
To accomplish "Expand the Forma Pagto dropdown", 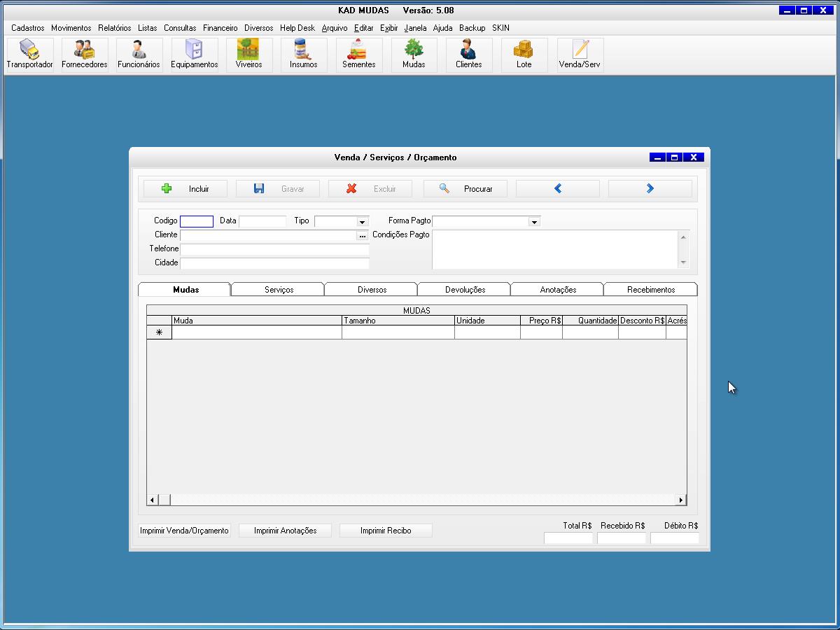I will pos(534,222).
